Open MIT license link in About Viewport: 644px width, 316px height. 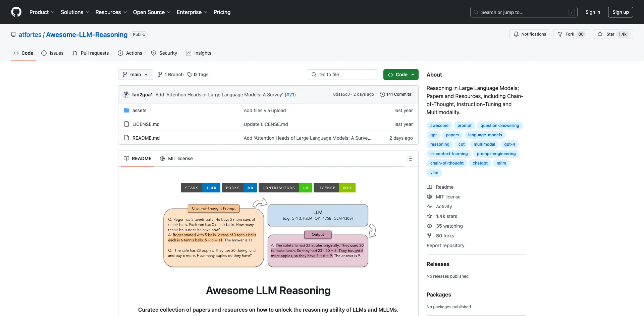pos(443,197)
